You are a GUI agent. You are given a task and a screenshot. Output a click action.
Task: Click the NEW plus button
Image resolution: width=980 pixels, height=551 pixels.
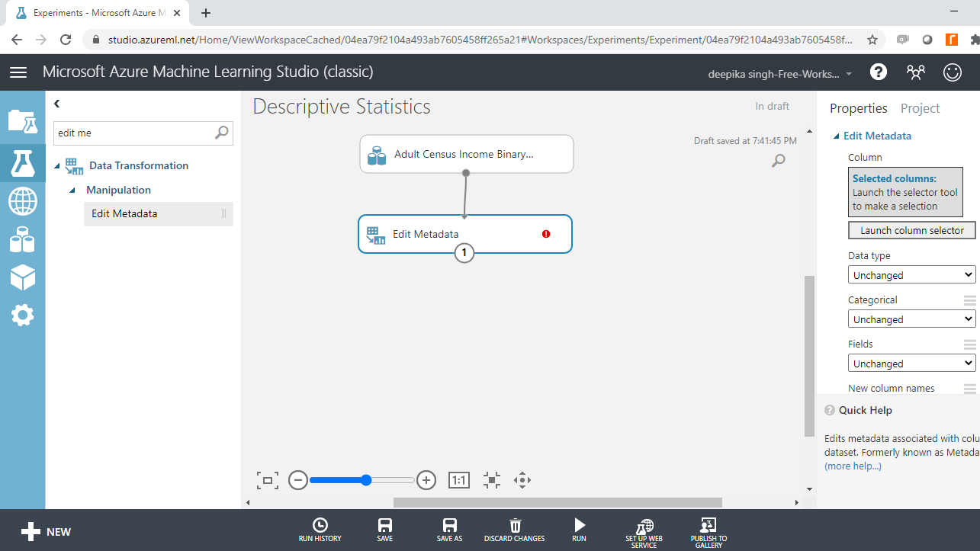coord(46,532)
